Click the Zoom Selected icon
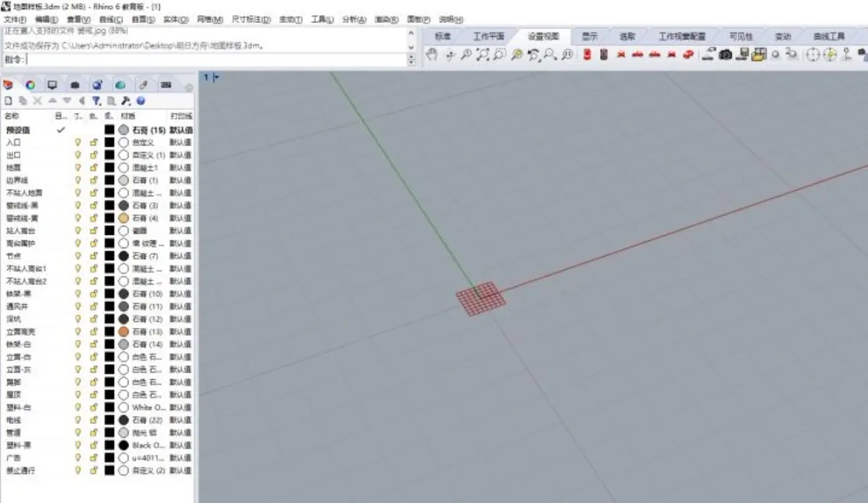The image size is (868, 503). [499, 55]
